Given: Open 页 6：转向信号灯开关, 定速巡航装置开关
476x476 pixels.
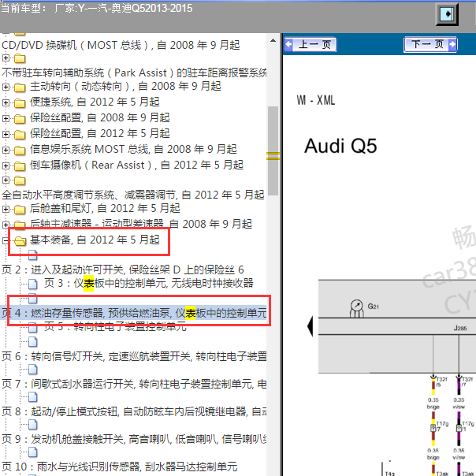Looking at the screenshot, I should coord(134,356).
